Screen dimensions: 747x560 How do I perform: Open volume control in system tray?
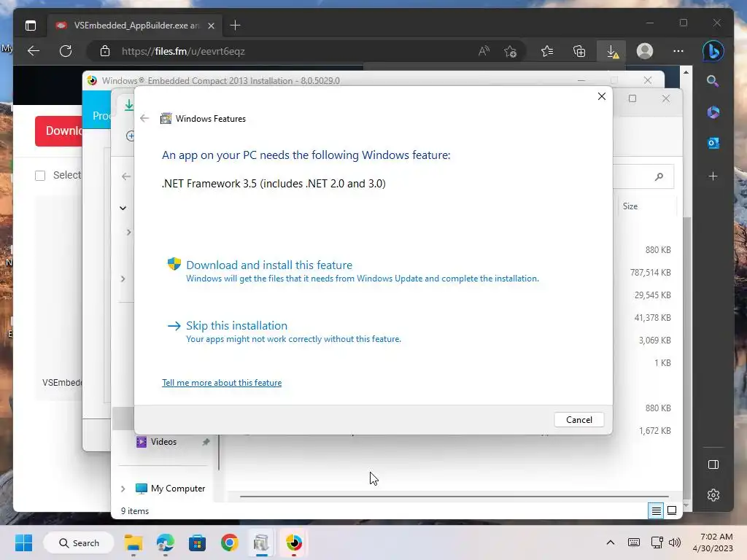[x=674, y=542]
